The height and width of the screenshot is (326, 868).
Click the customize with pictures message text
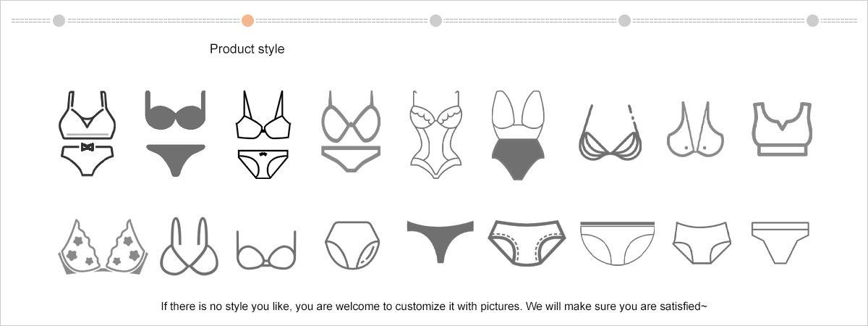coord(434,306)
